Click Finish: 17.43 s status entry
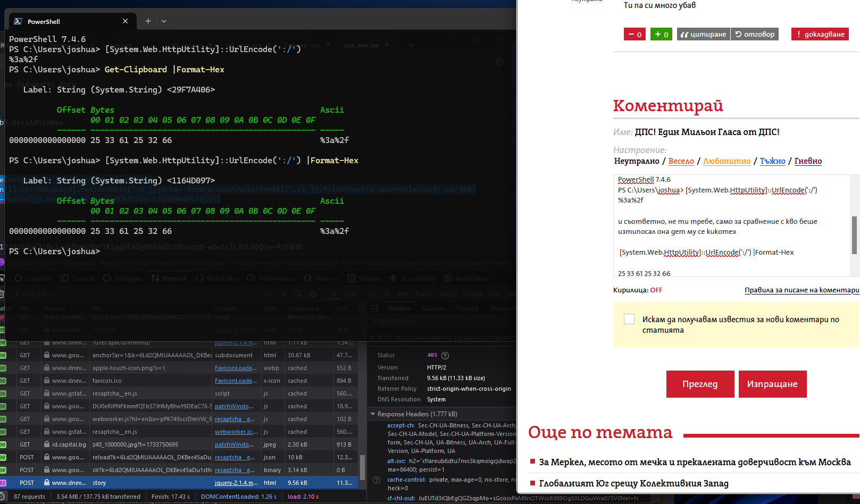The image size is (860, 504). click(x=171, y=497)
